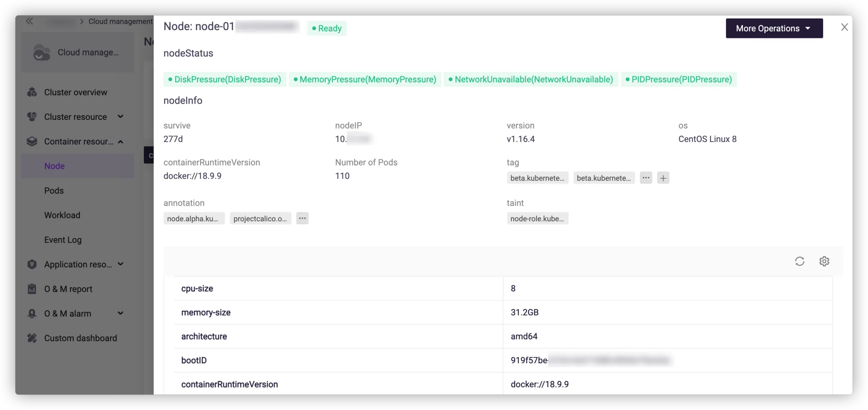Click the Cloud management cloud logo icon

(41, 52)
